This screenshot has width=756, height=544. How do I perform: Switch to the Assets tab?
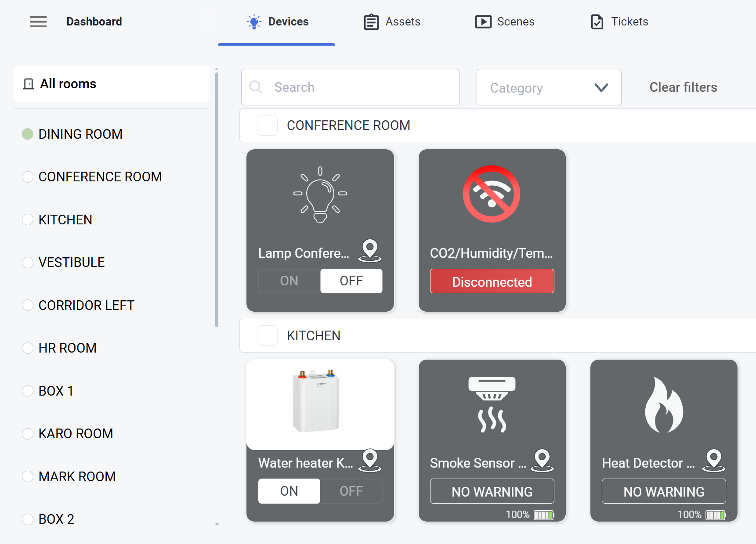point(392,22)
